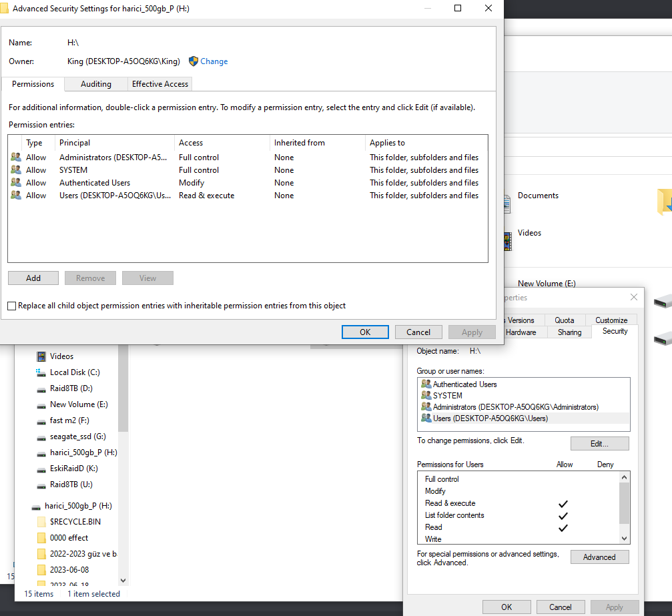Viewport: 672px width, 616px height.
Task: Select the harici_500gb_P (H:) drive in the drive list
Action: point(83,452)
